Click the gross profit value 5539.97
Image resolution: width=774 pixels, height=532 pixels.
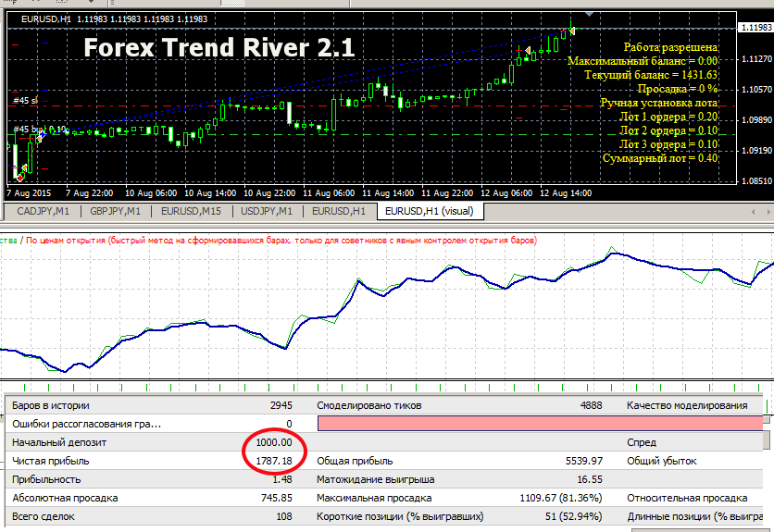tap(584, 461)
